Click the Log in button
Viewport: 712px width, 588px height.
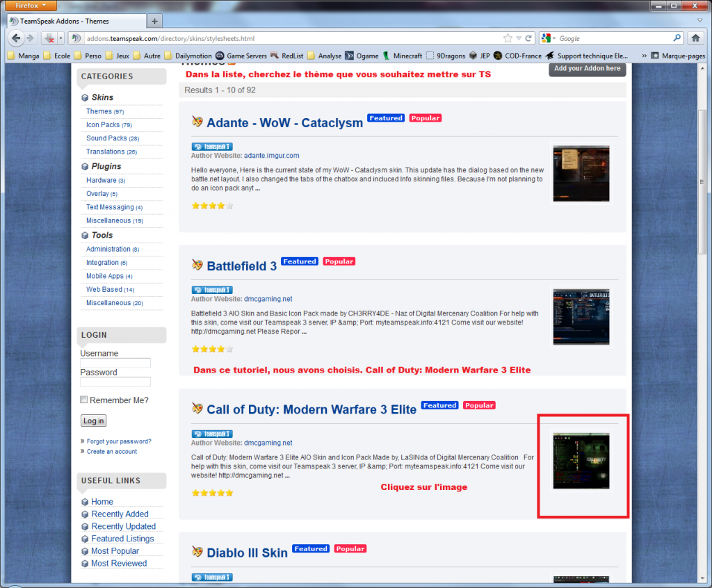(x=94, y=421)
